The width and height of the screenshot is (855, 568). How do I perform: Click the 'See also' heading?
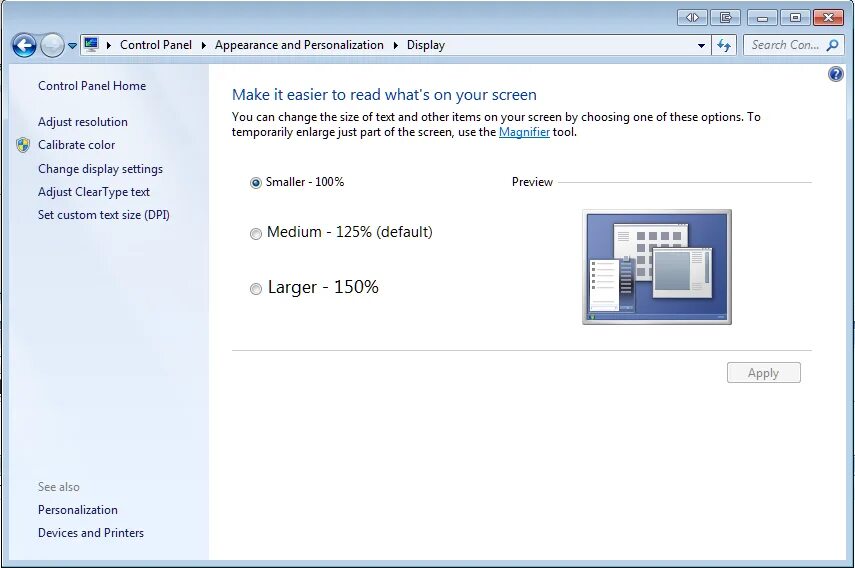[x=58, y=487]
